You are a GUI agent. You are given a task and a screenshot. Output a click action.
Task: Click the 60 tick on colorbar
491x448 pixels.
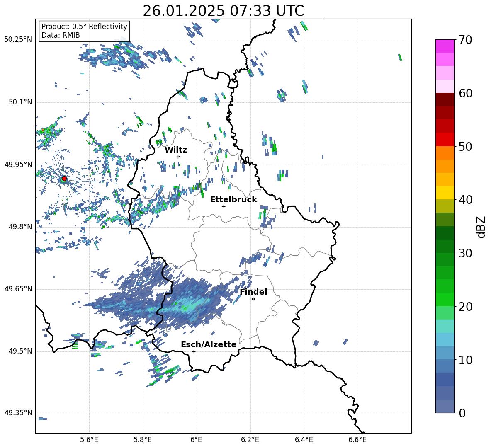[x=465, y=93]
